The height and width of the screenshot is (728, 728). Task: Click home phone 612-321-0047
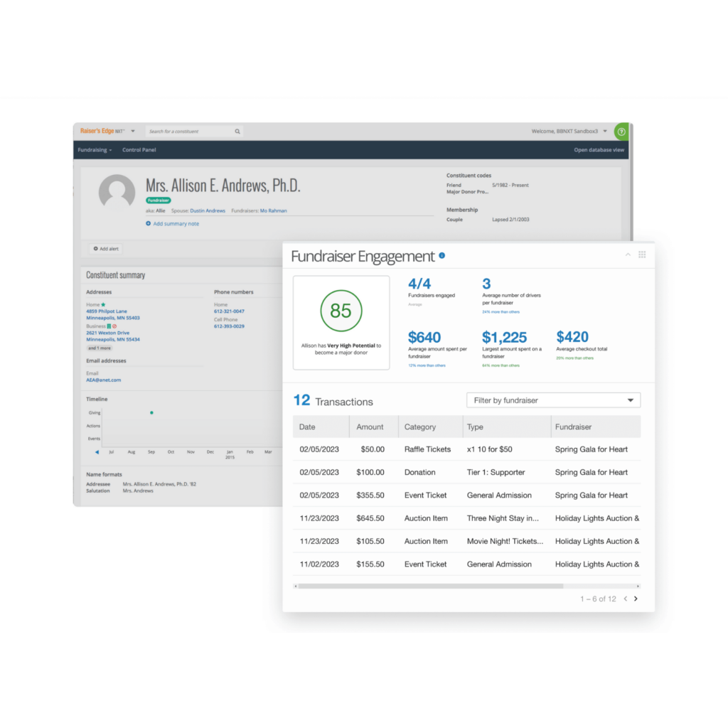pyautogui.click(x=229, y=311)
